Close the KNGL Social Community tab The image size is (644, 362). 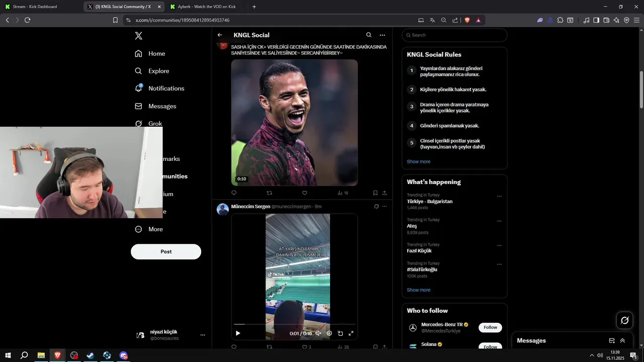[159, 7]
